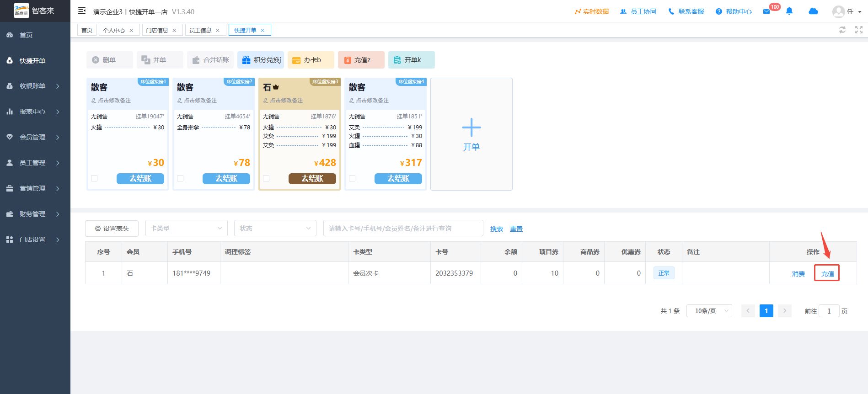Viewport: 868px width, 394px height.
Task: Open 实时数据 real-time data
Action: [592, 11]
